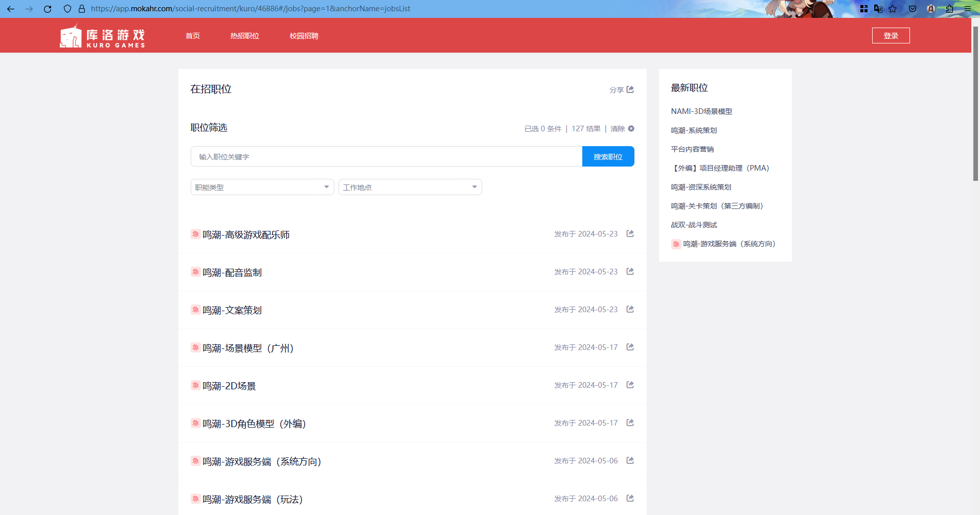Open 鸣潮-系统策划 in latest positions
The image size is (980, 515).
click(694, 130)
